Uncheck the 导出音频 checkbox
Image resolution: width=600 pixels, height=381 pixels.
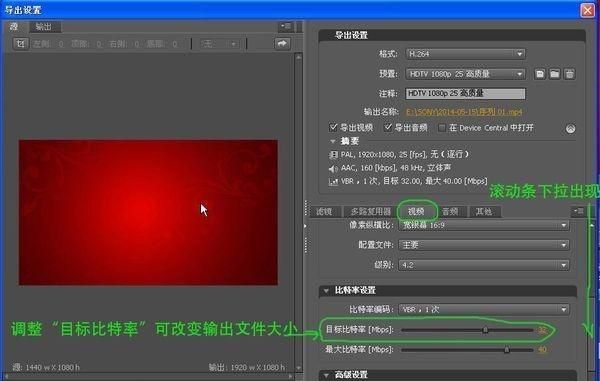[388, 127]
